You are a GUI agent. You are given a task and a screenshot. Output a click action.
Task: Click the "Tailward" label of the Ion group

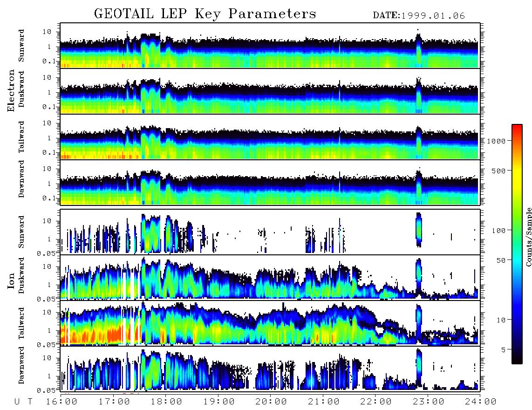coord(21,323)
